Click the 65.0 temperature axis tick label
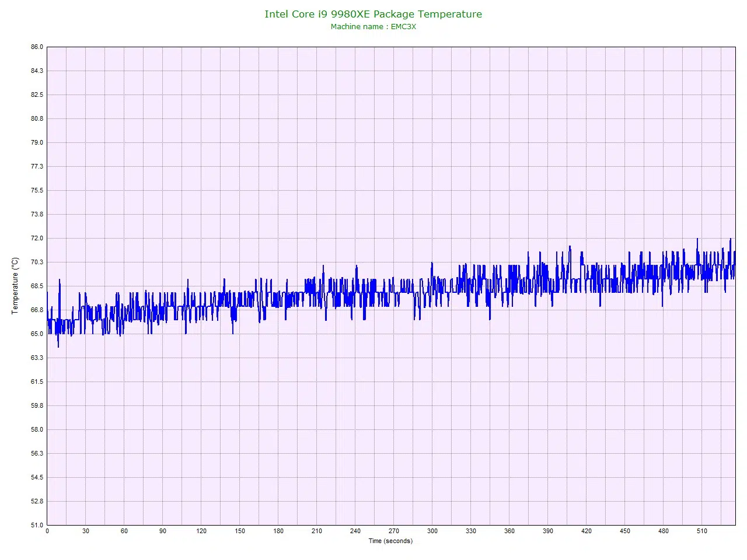Viewport: 747px width, 560px height. pyautogui.click(x=37, y=334)
